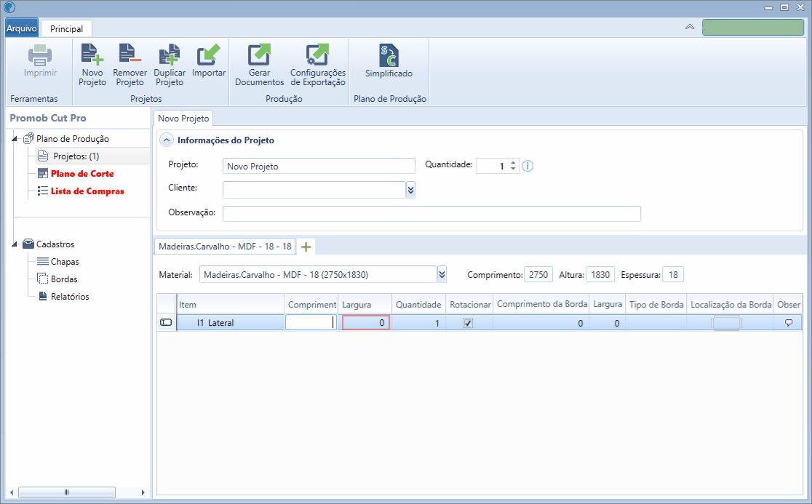Click the sidebar scroll right arrow

[x=143, y=492]
